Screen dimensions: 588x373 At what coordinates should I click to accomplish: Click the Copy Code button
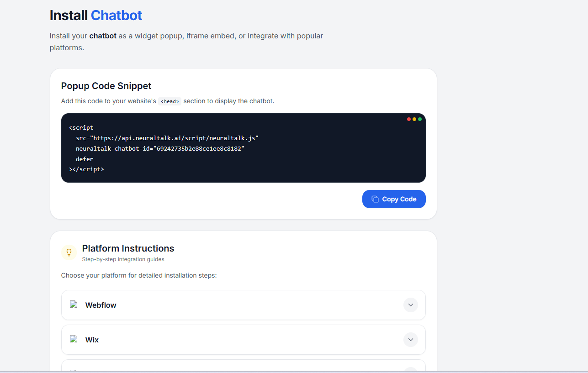coord(394,199)
